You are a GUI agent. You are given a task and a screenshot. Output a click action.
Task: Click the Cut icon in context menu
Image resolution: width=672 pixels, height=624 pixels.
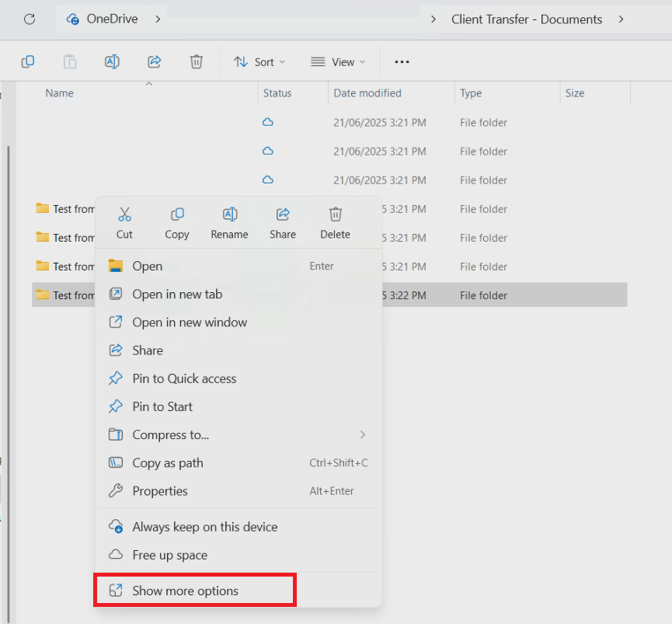(124, 214)
